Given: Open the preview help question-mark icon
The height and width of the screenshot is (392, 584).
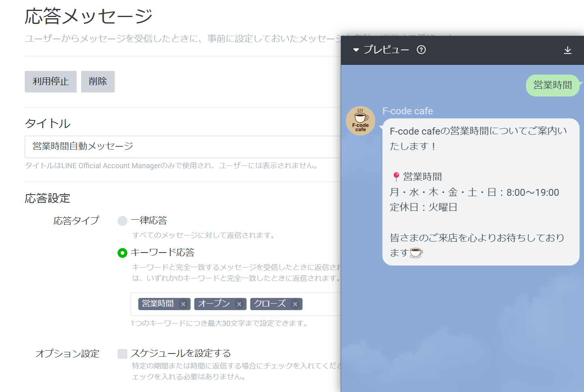Looking at the screenshot, I should [421, 50].
